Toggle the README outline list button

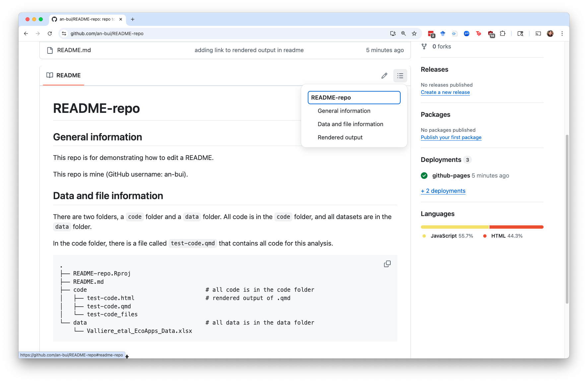(400, 76)
